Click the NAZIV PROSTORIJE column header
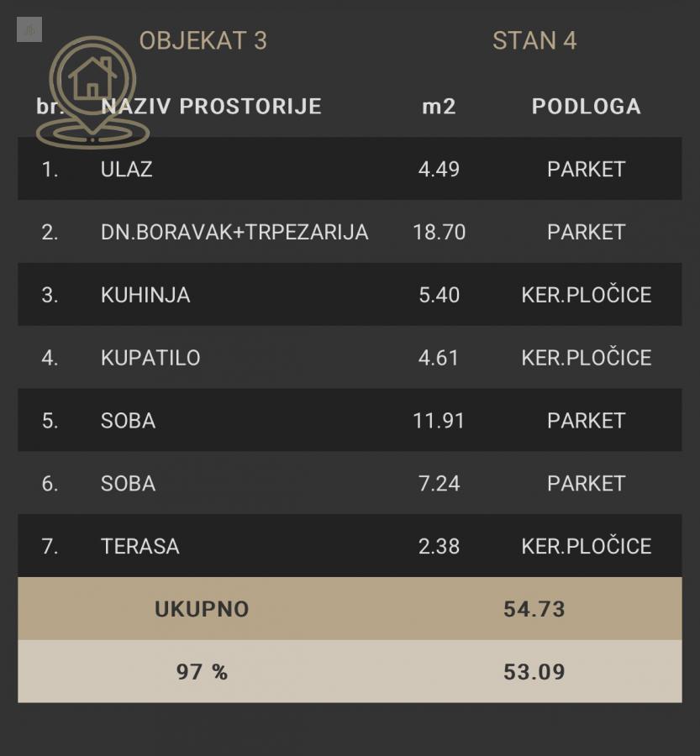Viewport: 700px width, 756px height. (211, 107)
